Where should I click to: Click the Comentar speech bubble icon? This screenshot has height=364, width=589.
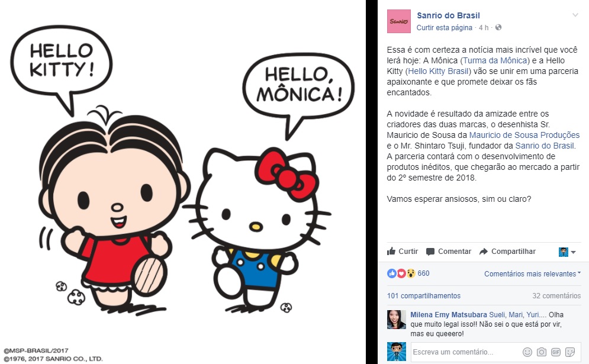tap(430, 252)
